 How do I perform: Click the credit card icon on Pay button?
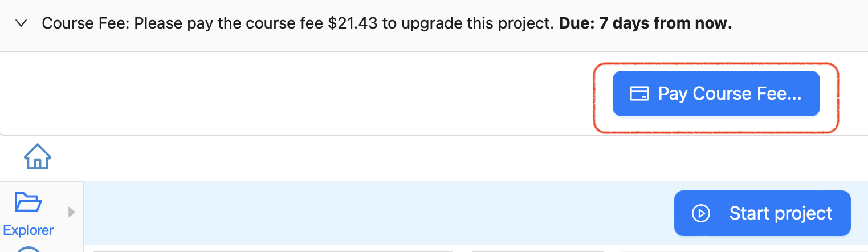tap(639, 94)
